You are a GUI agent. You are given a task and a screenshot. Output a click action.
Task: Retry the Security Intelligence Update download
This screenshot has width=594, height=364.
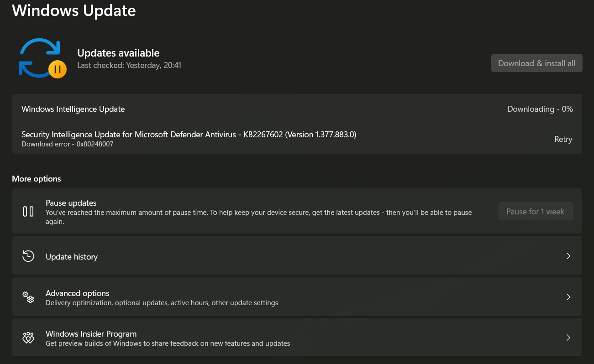pyautogui.click(x=563, y=139)
